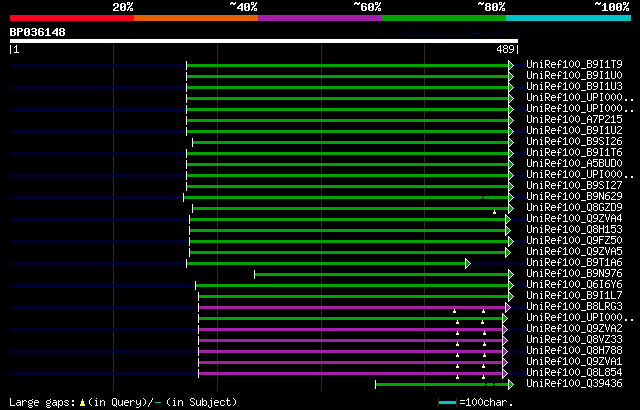Select the short green alignment bar for Q39436
Image resolution: width=640 pixels, height=410 pixels.
[x=442, y=384]
